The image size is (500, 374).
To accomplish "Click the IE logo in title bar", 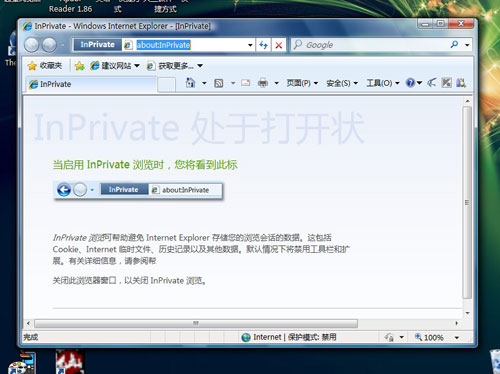I will tap(27, 26).
